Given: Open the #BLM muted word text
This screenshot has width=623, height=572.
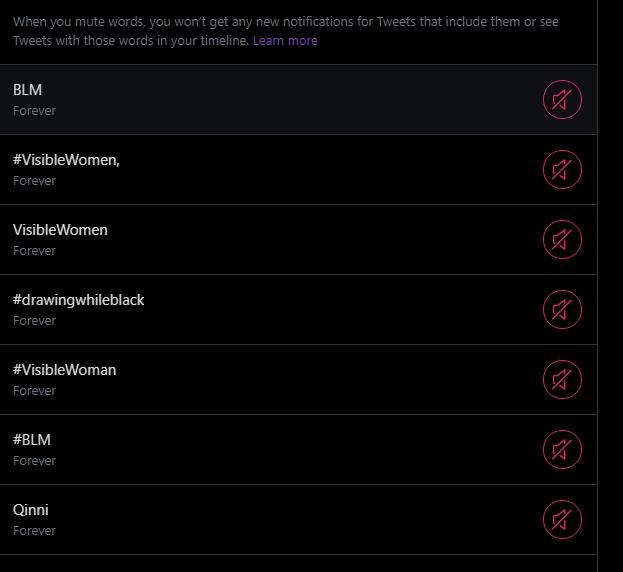Looking at the screenshot, I should click(x=32, y=440).
